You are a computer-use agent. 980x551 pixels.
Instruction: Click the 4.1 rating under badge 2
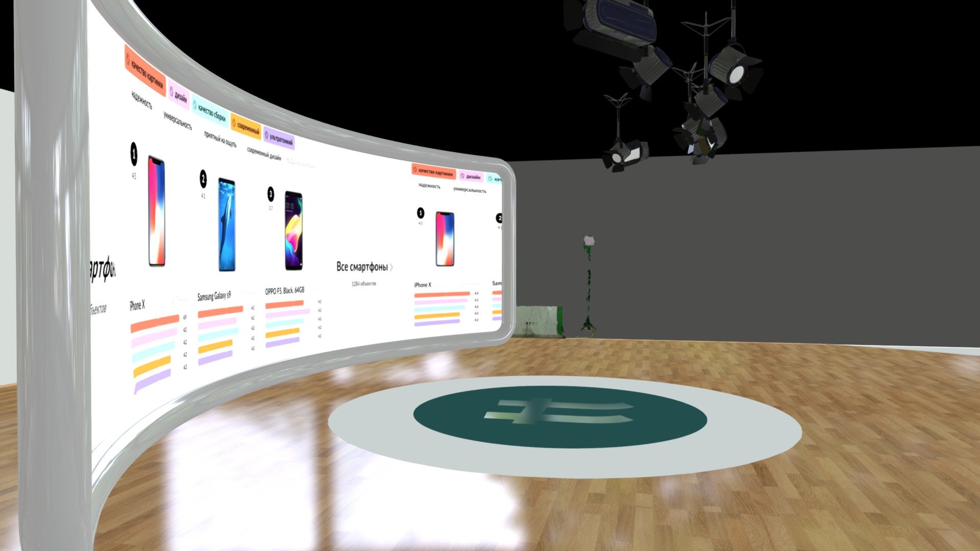click(203, 196)
